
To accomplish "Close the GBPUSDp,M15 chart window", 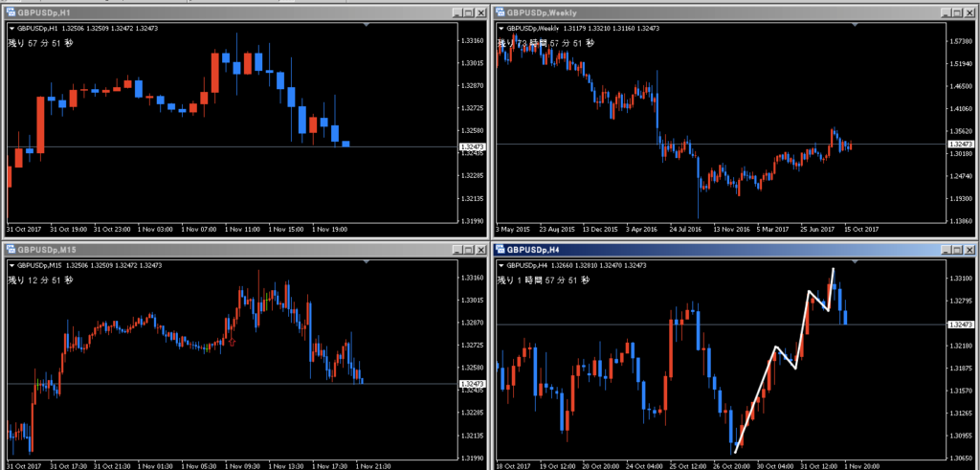I will click(x=480, y=249).
